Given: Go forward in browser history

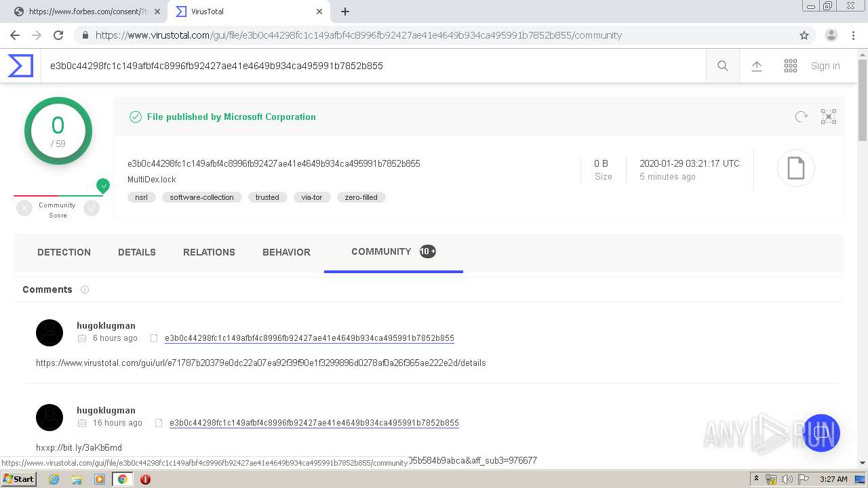Looking at the screenshot, I should pyautogui.click(x=37, y=35).
